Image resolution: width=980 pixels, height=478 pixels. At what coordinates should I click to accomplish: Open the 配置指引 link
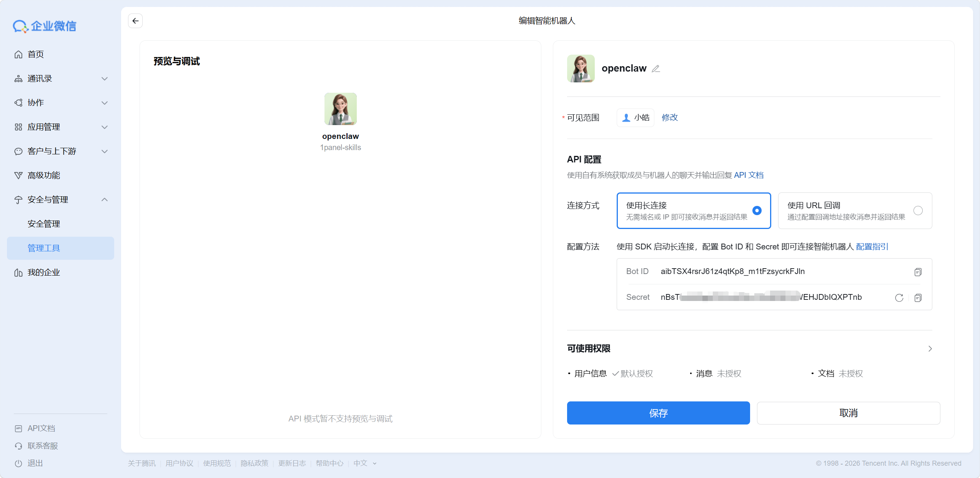(x=872, y=247)
